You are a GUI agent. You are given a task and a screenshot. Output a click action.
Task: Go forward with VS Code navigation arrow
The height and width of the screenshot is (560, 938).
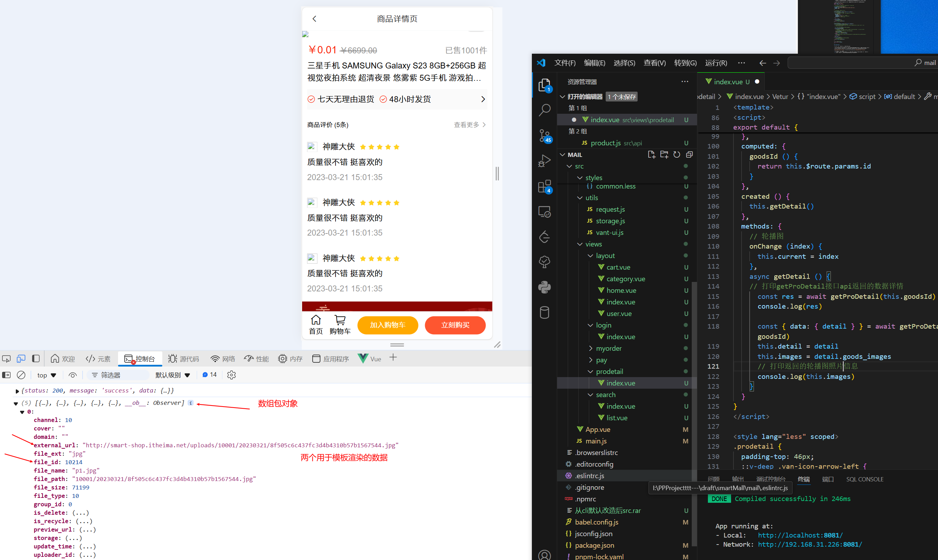pos(776,64)
